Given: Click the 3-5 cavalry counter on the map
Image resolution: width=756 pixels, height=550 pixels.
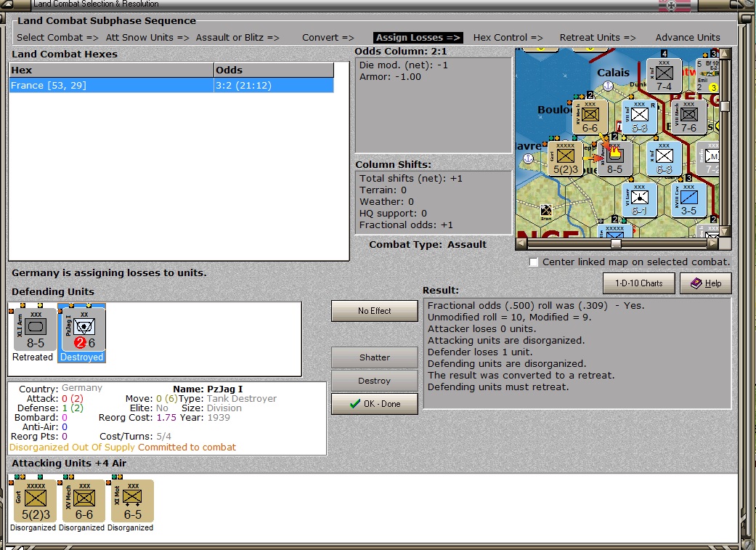Looking at the screenshot, I should coord(689,199).
